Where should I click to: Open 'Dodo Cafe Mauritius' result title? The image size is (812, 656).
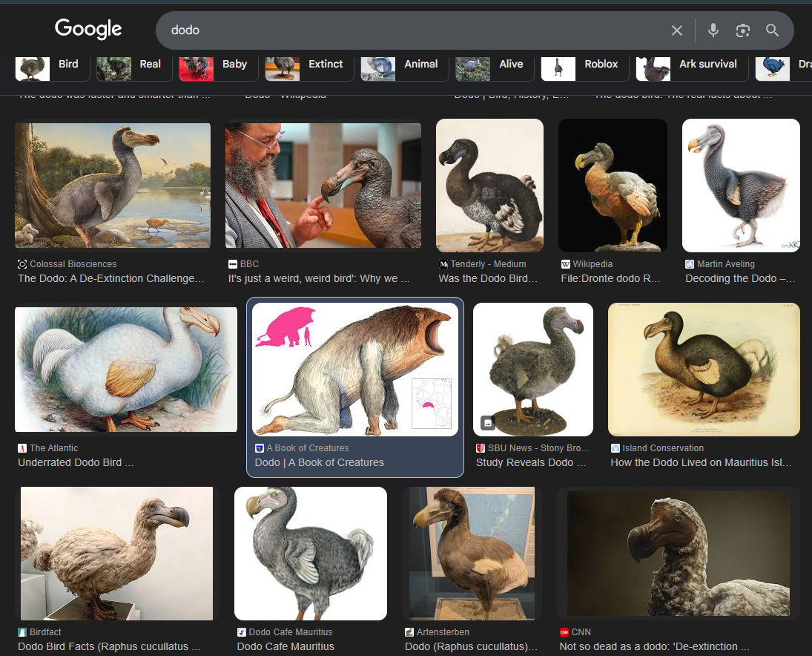pos(285,646)
